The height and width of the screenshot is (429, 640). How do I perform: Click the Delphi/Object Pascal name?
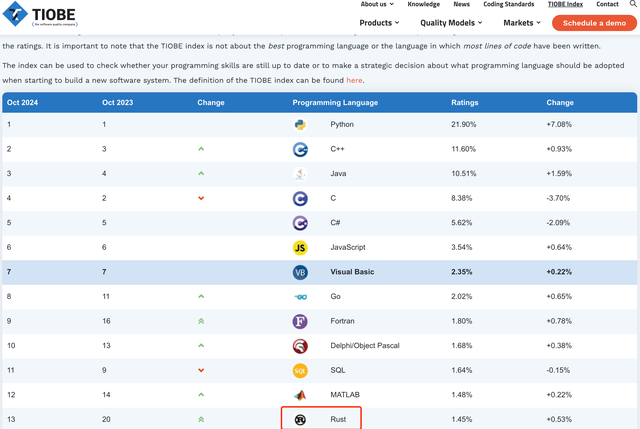click(365, 346)
